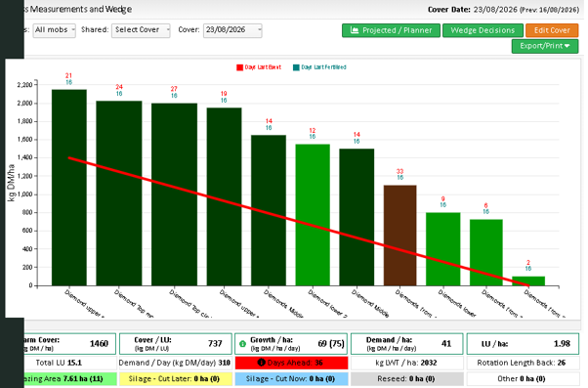Viewport: 588px width, 388px height.
Task: Click the bar labelled 19 days
Action: click(224, 196)
